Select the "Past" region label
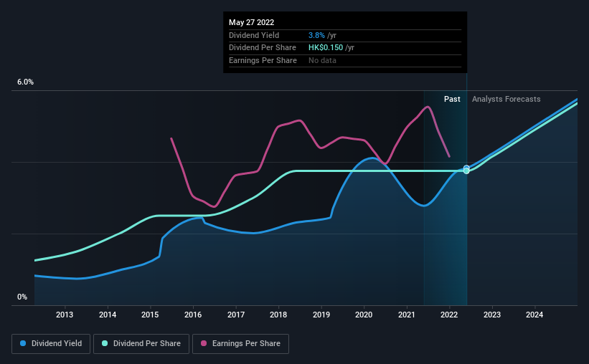589x364 pixels. (x=452, y=100)
